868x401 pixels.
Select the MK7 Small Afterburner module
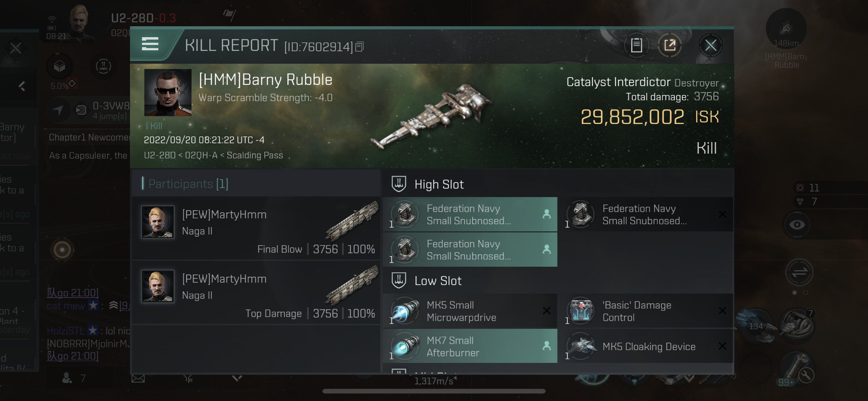pyautogui.click(x=470, y=346)
